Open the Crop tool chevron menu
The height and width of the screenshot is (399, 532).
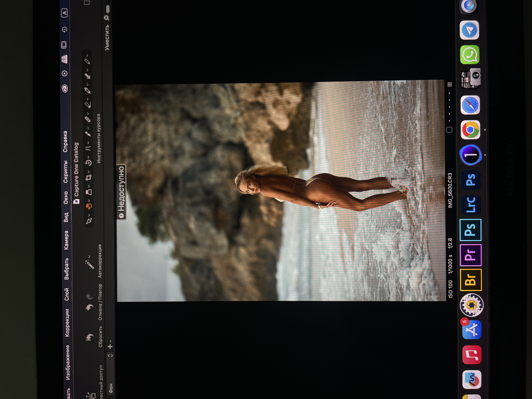point(88,172)
